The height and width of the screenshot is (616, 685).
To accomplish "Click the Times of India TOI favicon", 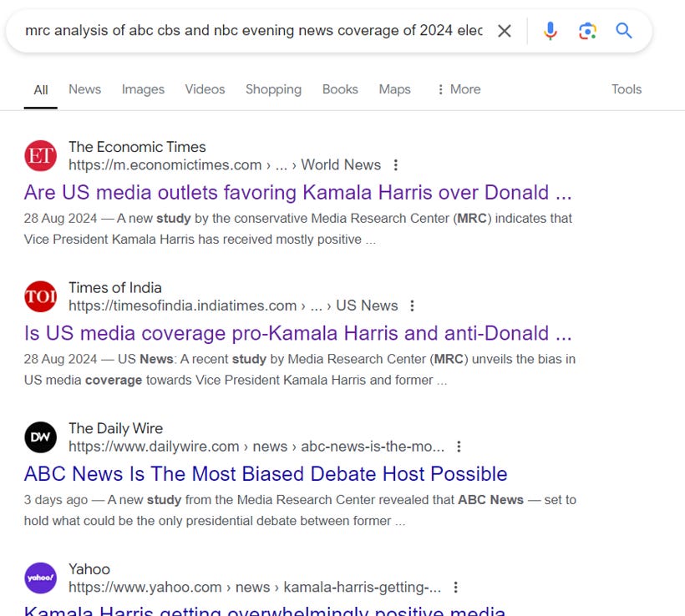I will pos(40,296).
